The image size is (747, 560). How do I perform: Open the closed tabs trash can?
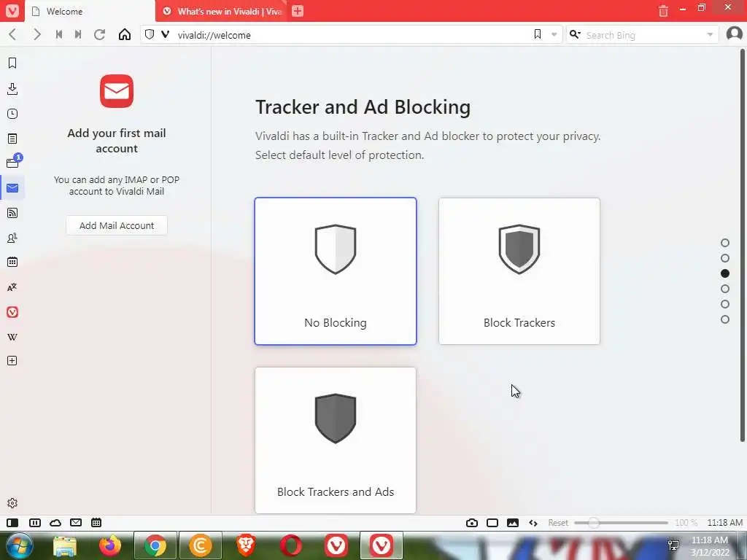[x=663, y=10]
